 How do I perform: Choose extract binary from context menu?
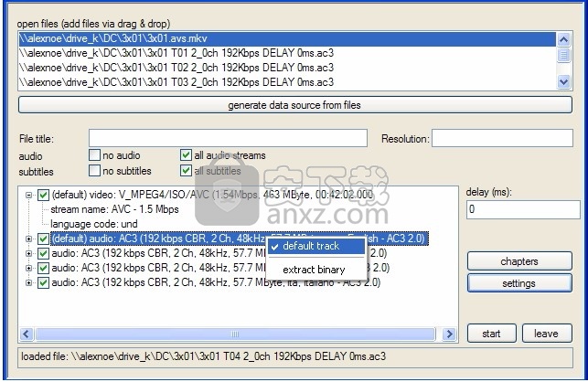pyautogui.click(x=316, y=270)
